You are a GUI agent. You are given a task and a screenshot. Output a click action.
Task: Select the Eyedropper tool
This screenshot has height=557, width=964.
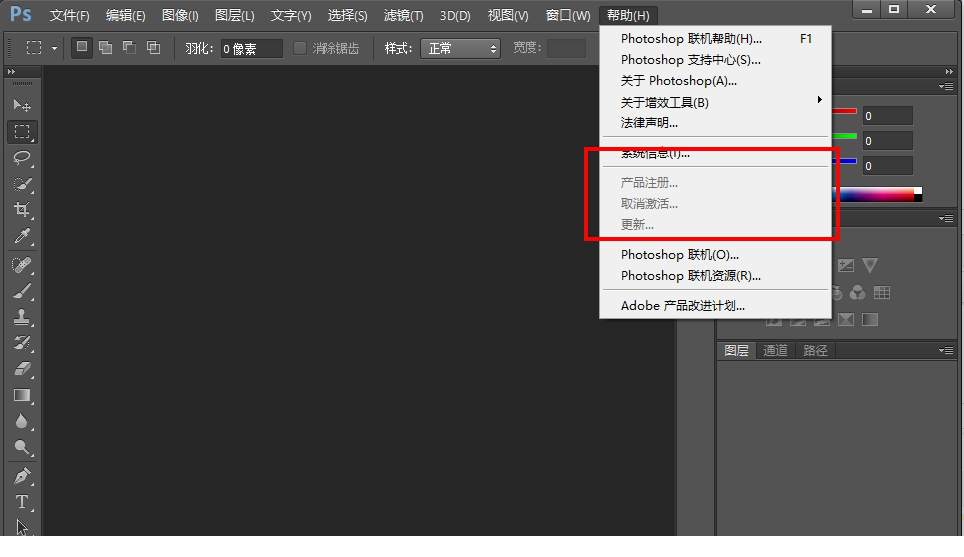22,235
